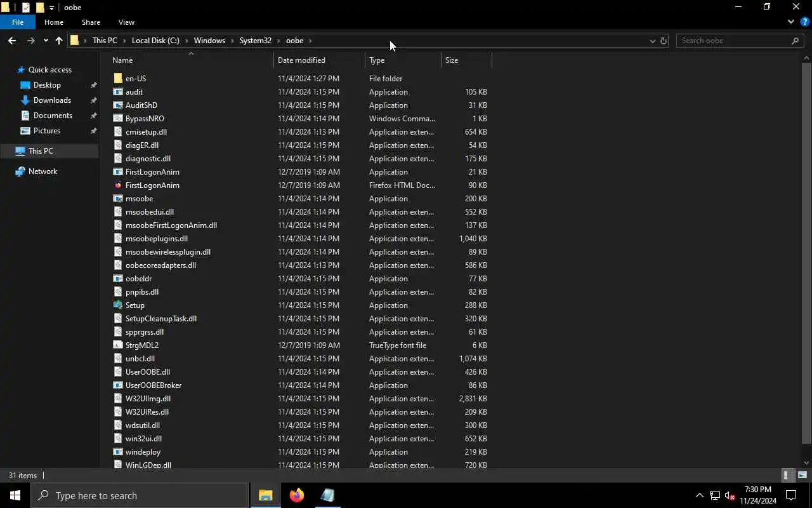The image size is (812, 508).
Task: Open the Home ribbon tab
Action: coord(54,22)
